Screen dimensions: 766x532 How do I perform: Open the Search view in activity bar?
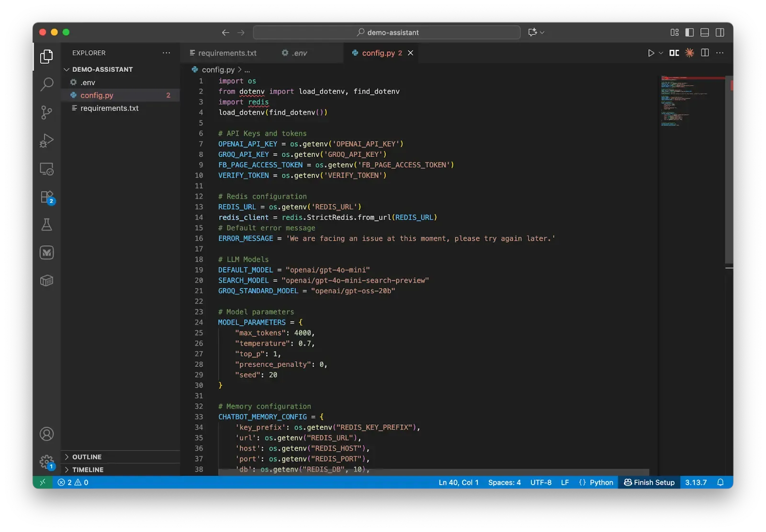[x=46, y=84]
